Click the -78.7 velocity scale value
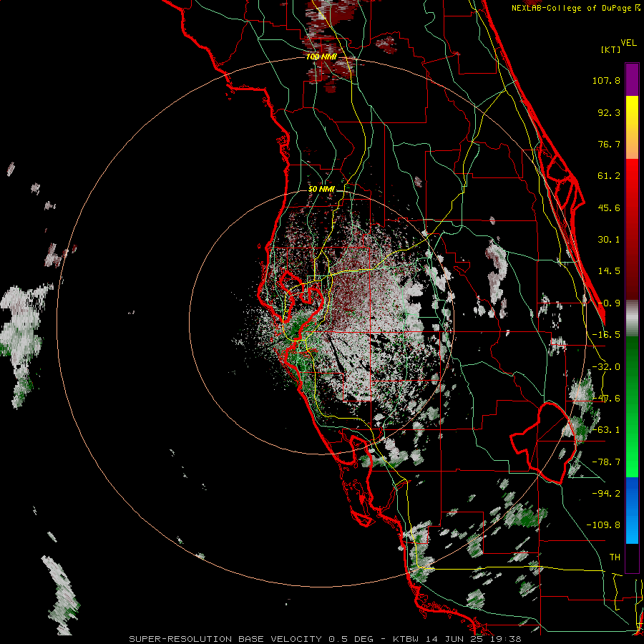Viewport: 644px width, 644px height. tap(606, 462)
